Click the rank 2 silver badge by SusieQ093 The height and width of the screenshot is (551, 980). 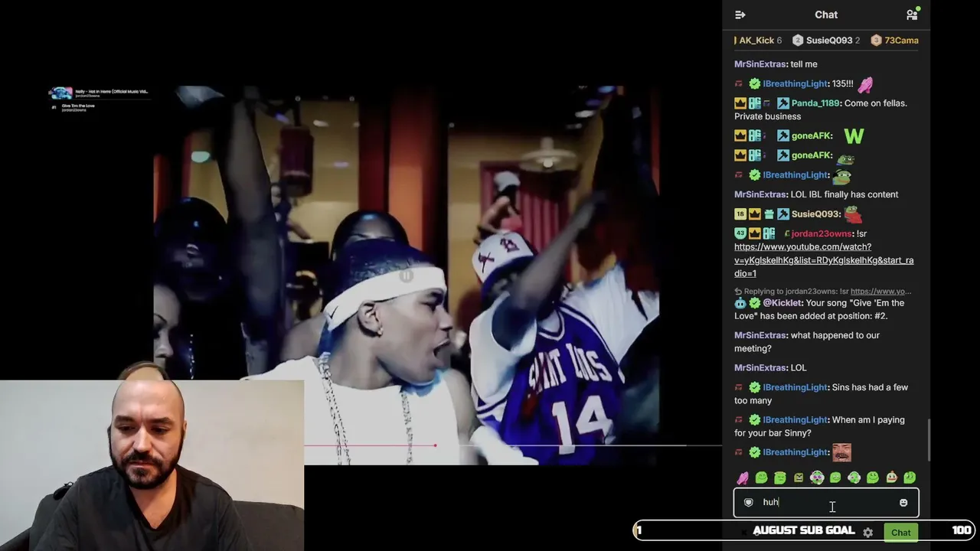[798, 41]
